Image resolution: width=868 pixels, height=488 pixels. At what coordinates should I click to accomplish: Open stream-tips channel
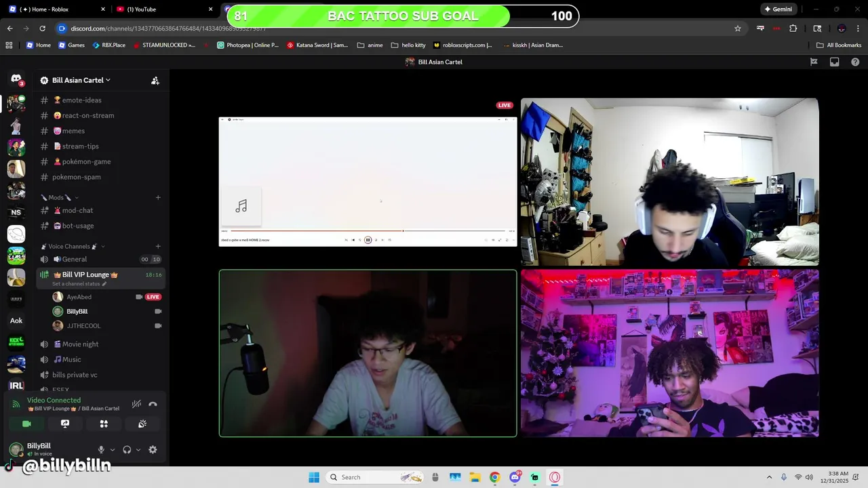(x=101, y=146)
